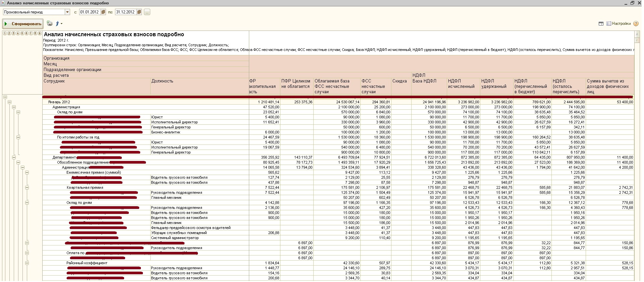
Task: Click the report title Анализ начисленных страховых взносов
Action: (x=114, y=34)
